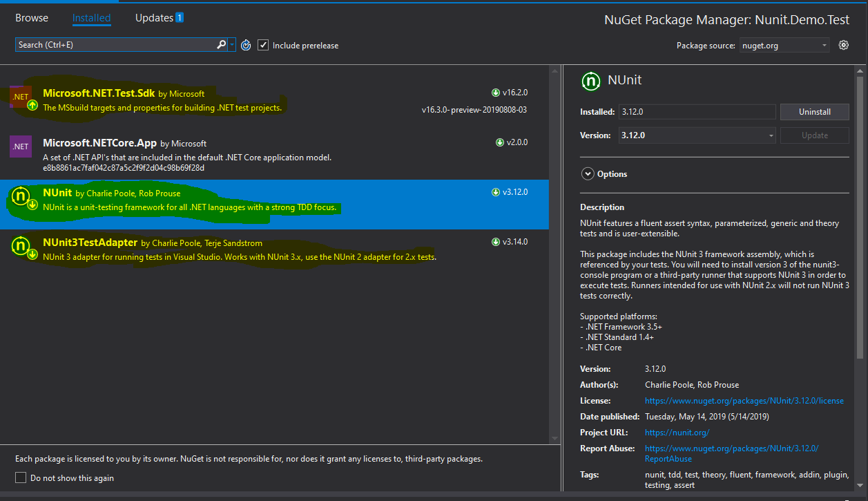Open the Updates tab
This screenshot has height=501, width=868.
(x=159, y=18)
